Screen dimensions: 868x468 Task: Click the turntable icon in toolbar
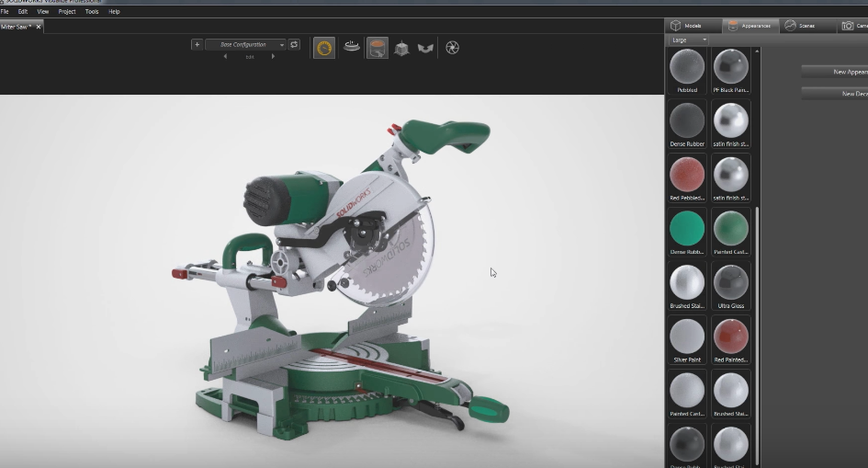pyautogui.click(x=351, y=47)
